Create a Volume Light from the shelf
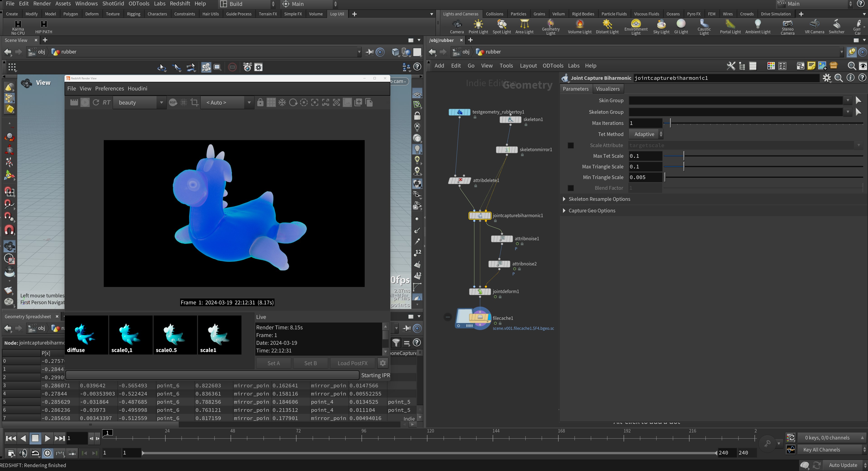This screenshot has height=471, width=868. click(x=580, y=26)
